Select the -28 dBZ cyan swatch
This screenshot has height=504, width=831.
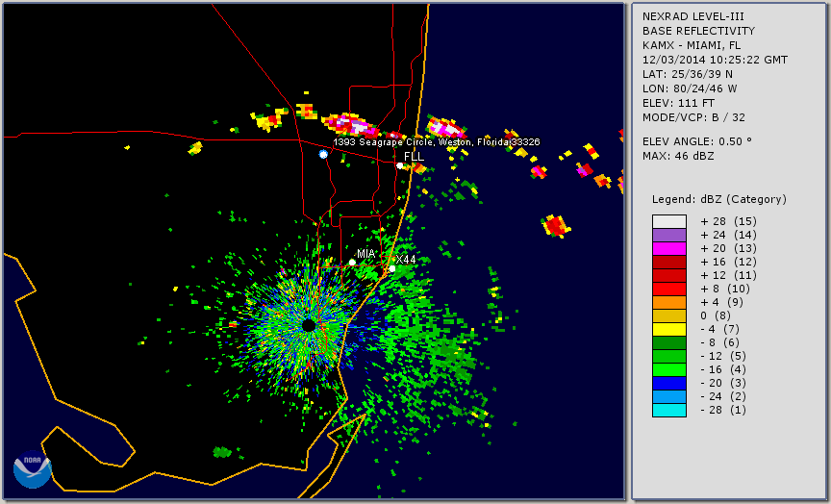(668, 410)
